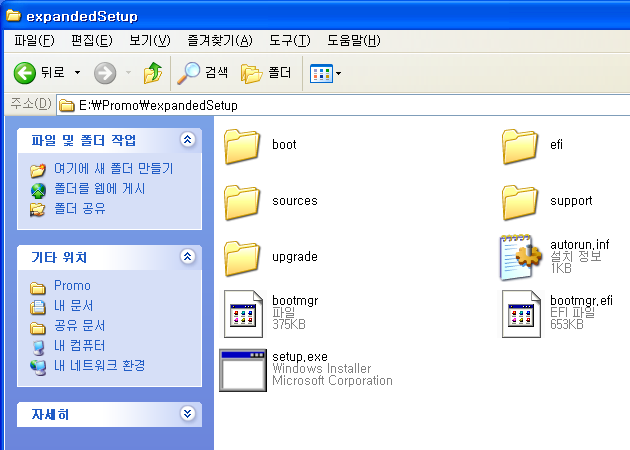This screenshot has width=630, height=450.
Task: Click the My Computer icon in sidebar
Action: (38, 348)
